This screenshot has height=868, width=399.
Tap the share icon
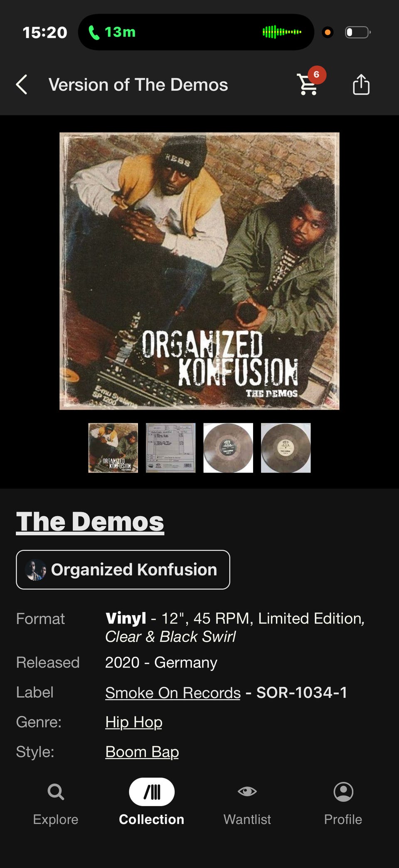361,84
